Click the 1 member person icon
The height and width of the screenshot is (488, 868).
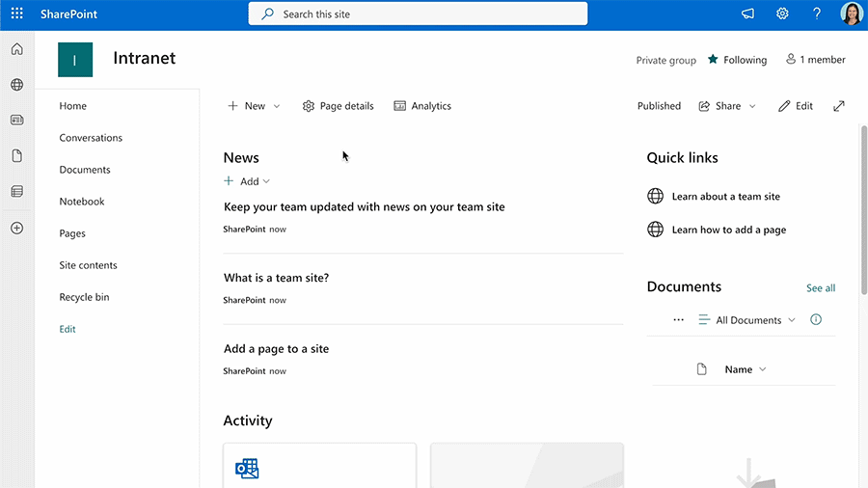click(x=791, y=59)
